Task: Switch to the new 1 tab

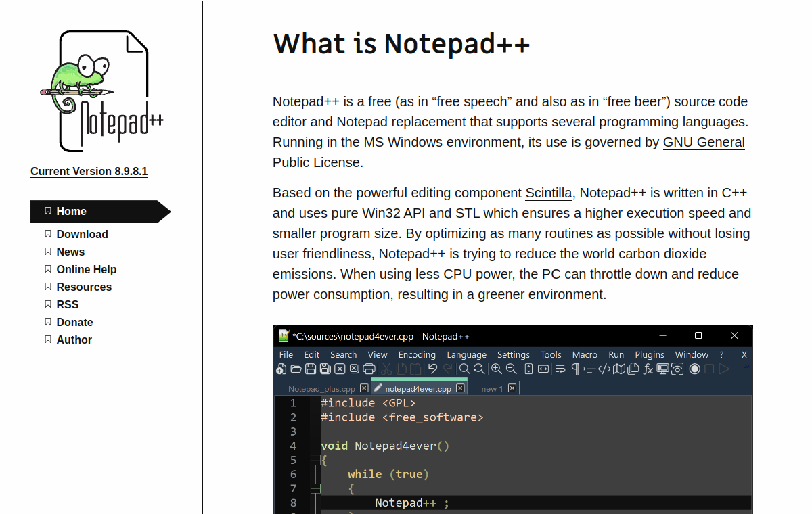Action: pos(492,388)
